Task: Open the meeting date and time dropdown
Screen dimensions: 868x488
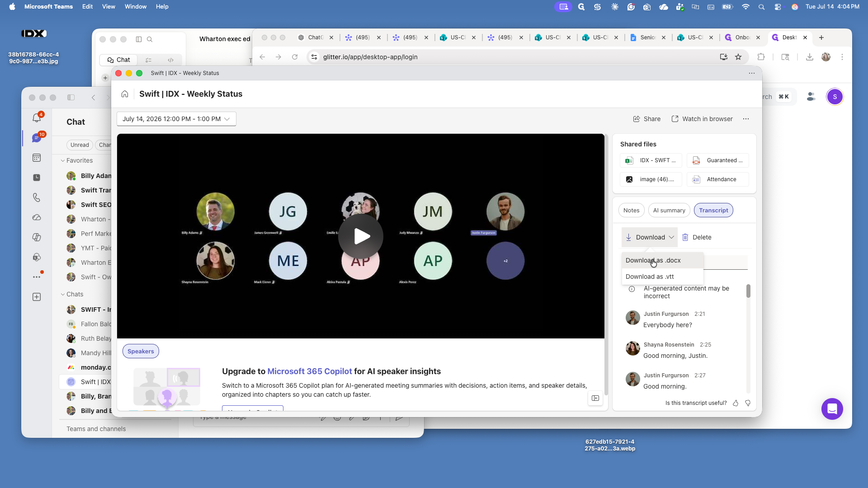Action: 176,119
